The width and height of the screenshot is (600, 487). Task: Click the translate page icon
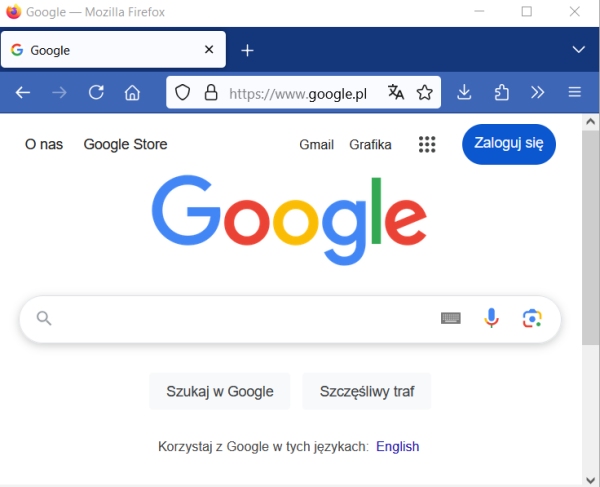(396, 93)
